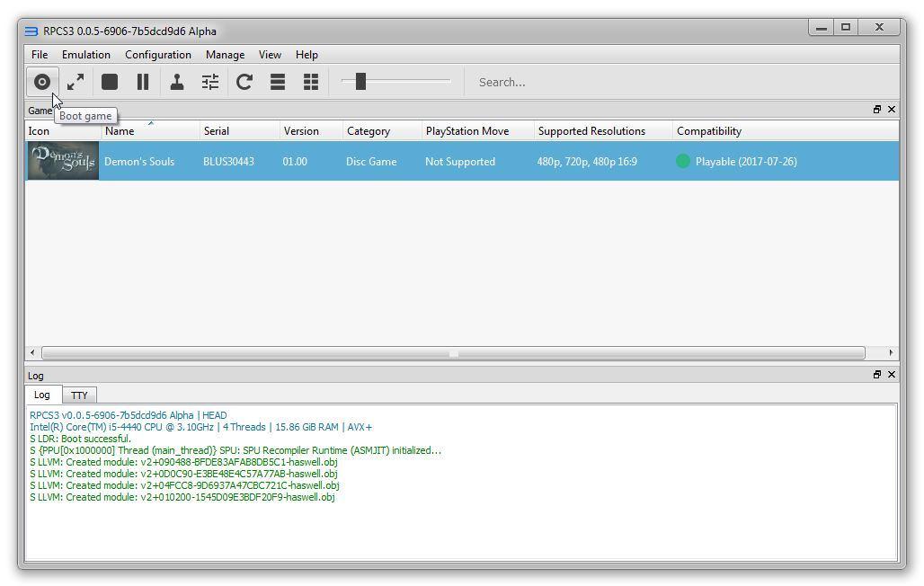Sort by Supported Resolutions column header
Screen dimensions: 924x586
pos(603,131)
